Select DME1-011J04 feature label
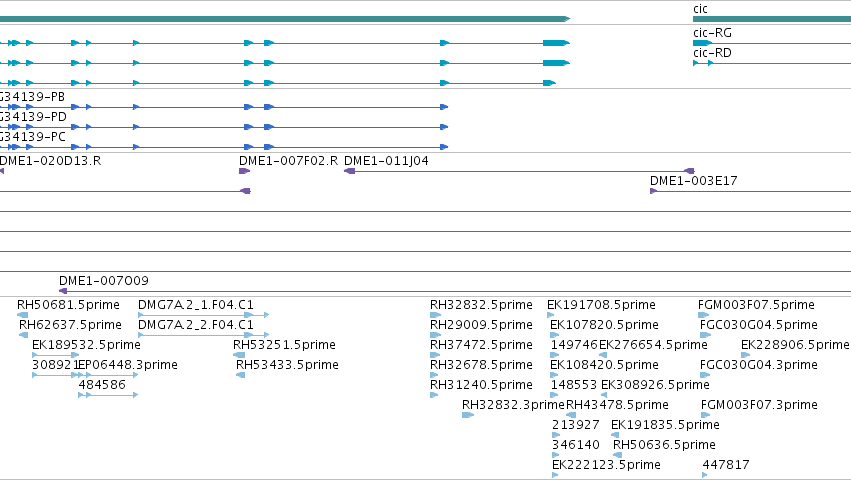 pos(386,161)
